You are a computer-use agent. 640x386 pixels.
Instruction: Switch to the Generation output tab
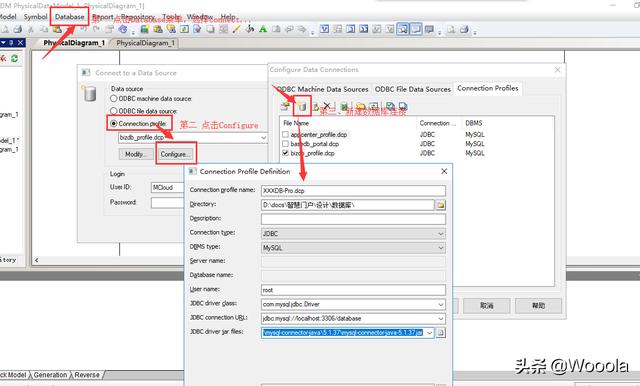(x=50, y=375)
